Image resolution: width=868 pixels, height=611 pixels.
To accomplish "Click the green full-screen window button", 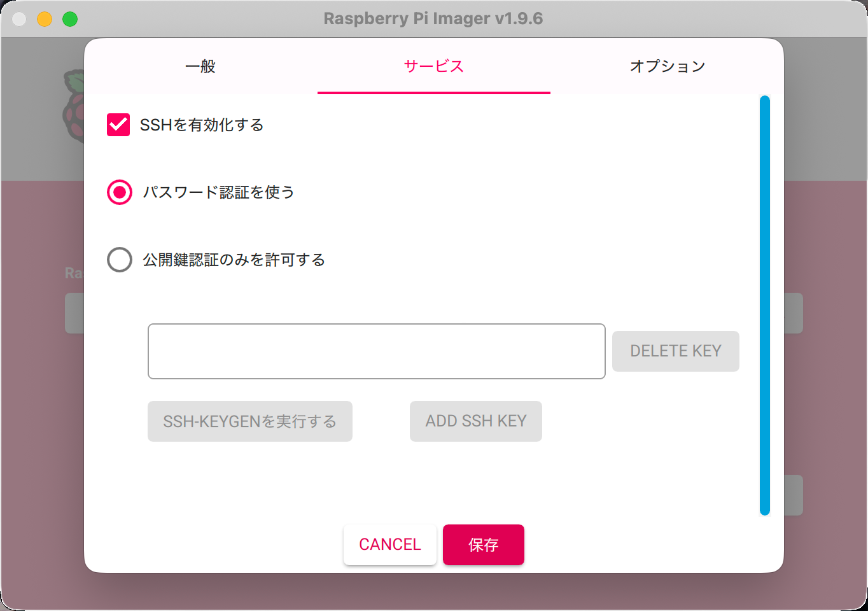I will click(70, 19).
